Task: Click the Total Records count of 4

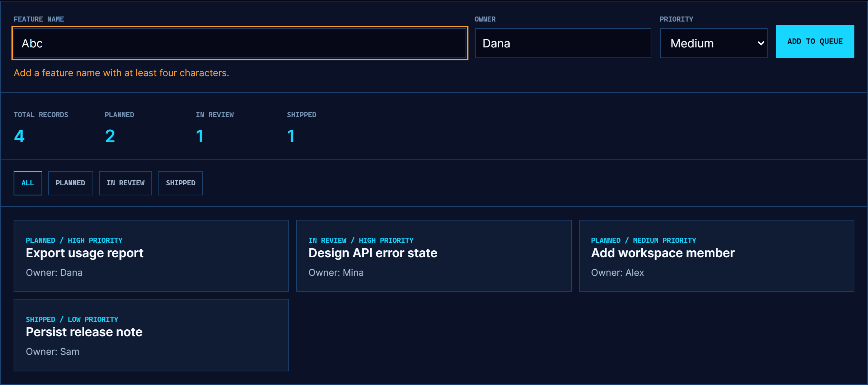Action: (19, 136)
